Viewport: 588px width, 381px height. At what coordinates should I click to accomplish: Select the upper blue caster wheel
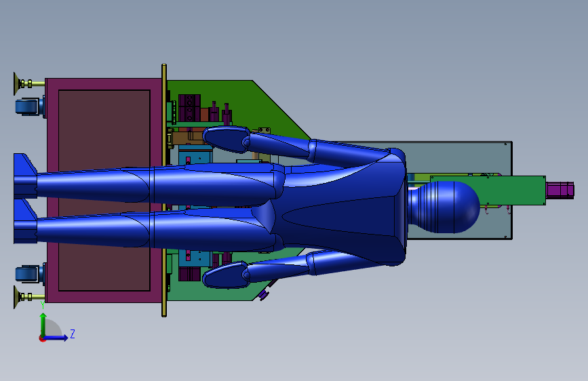27,106
